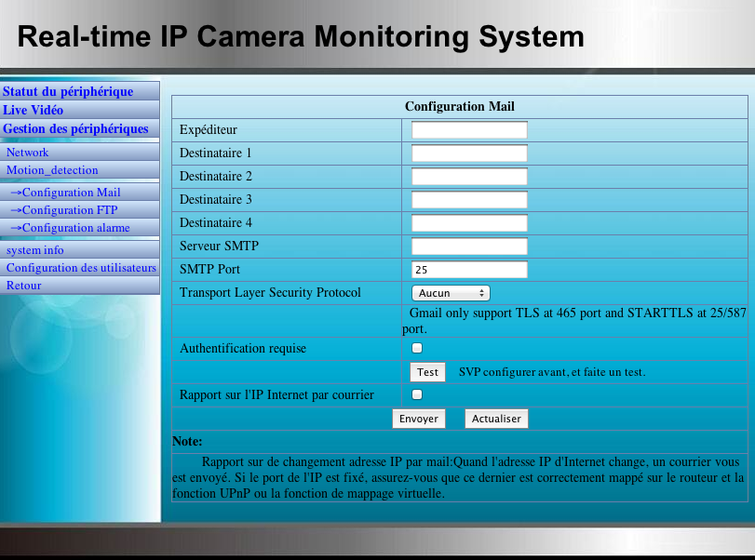Click the SMTP Port field showing 25

point(469,270)
